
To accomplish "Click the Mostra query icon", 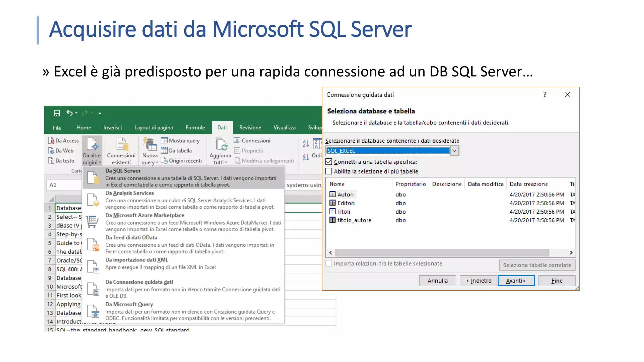I will 164,140.
